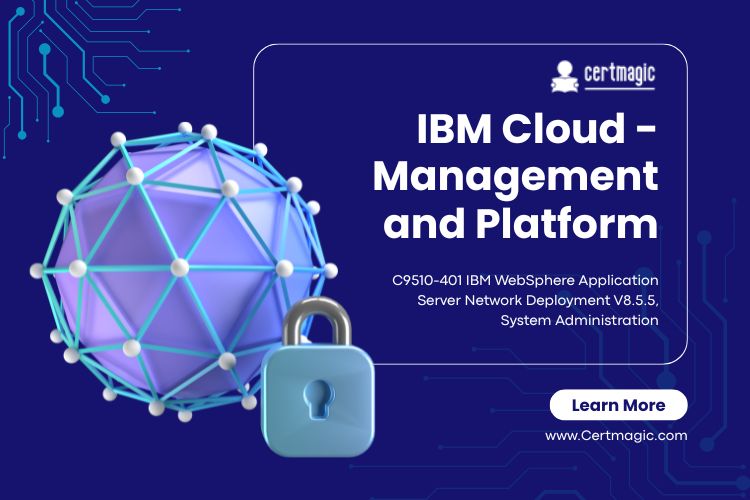
Task: Open the www.Certmagic.com link
Action: pos(616,436)
